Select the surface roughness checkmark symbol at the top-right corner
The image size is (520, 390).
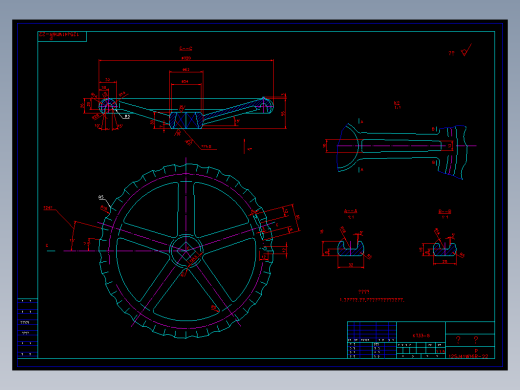click(466, 50)
